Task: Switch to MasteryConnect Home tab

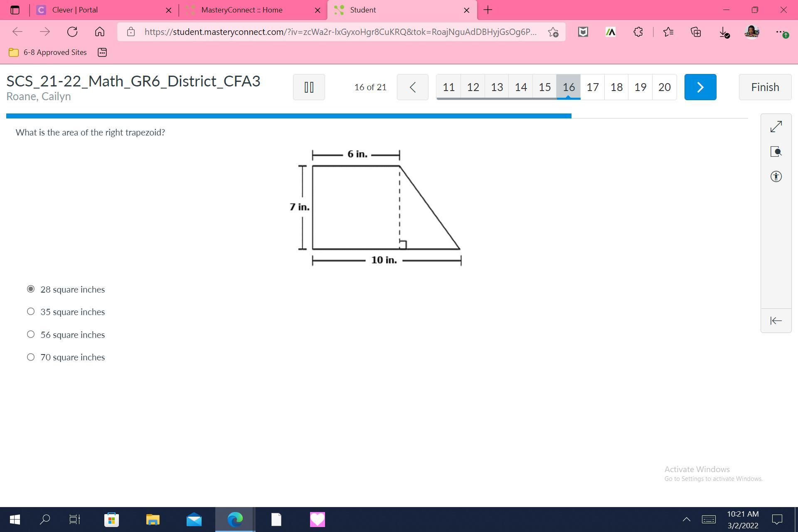Action: (241, 10)
